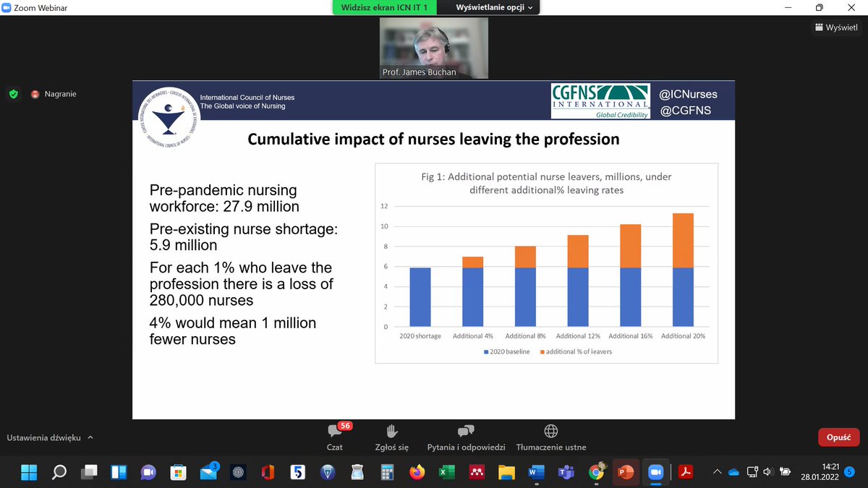
Task: Click '2020 baseline' legend entry
Action: pos(506,351)
